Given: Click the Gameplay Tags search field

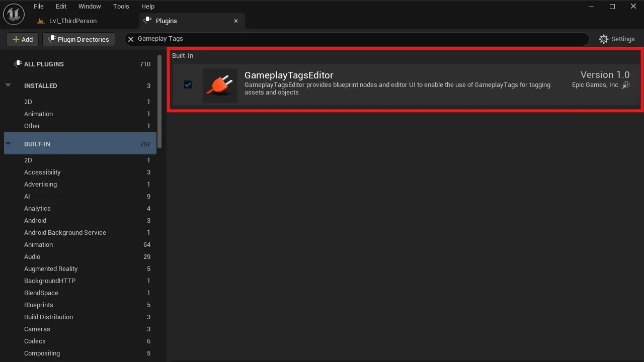Looking at the screenshot, I should point(357,39).
